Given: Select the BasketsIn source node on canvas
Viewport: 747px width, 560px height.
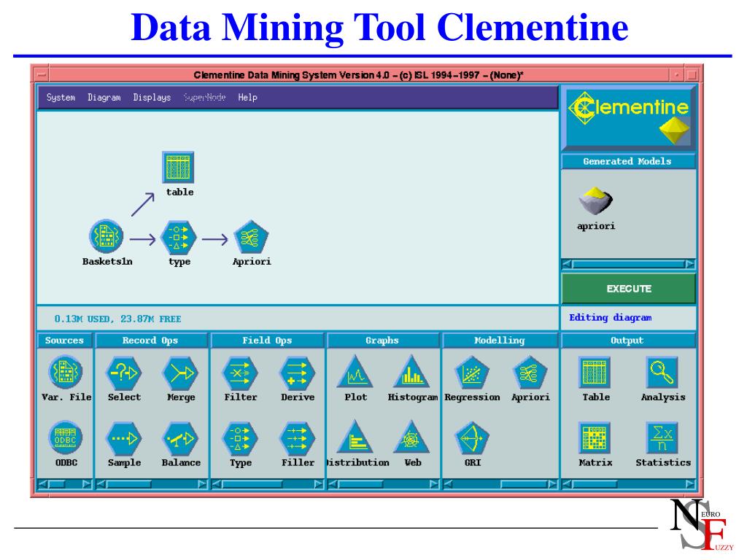Looking at the screenshot, I should click(107, 236).
